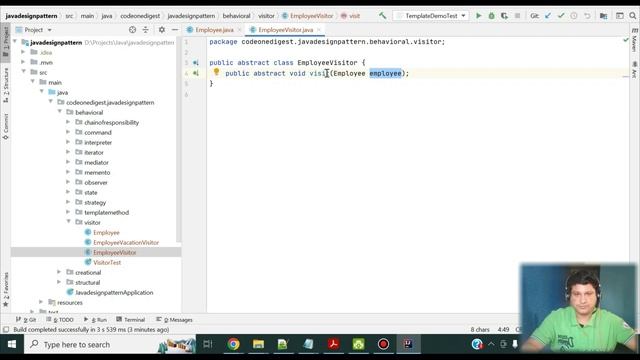Select the strategy package
The height and width of the screenshot is (360, 640).
pyautogui.click(x=95, y=202)
